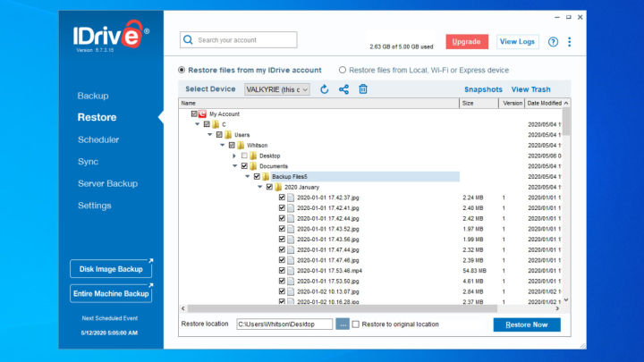
Task: Open the Snapshots link
Action: coord(483,89)
